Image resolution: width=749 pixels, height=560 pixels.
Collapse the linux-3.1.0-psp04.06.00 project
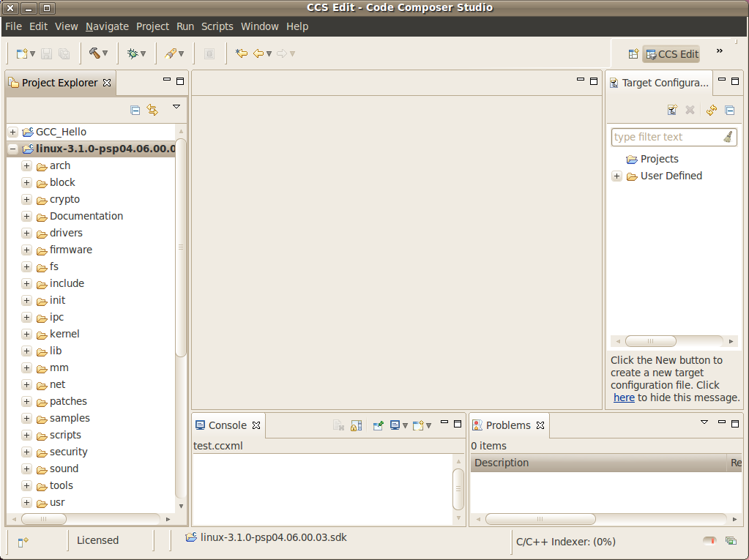pyautogui.click(x=12, y=149)
